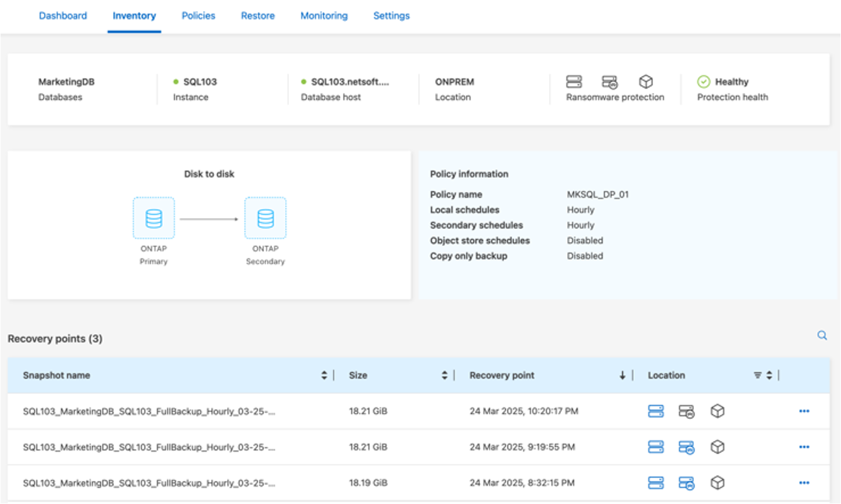Sort by Snapshot name column arrows
The height and width of the screenshot is (504, 841).
324,375
